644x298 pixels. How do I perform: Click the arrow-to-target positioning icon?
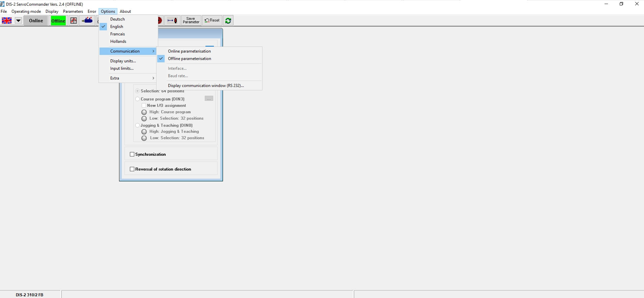pyautogui.click(x=172, y=21)
